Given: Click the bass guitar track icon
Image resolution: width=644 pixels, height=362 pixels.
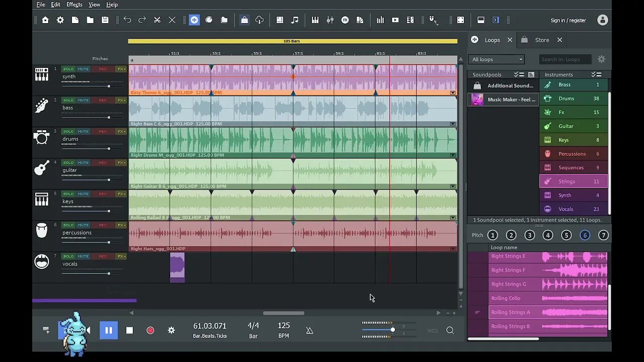Looking at the screenshot, I should (42, 106).
